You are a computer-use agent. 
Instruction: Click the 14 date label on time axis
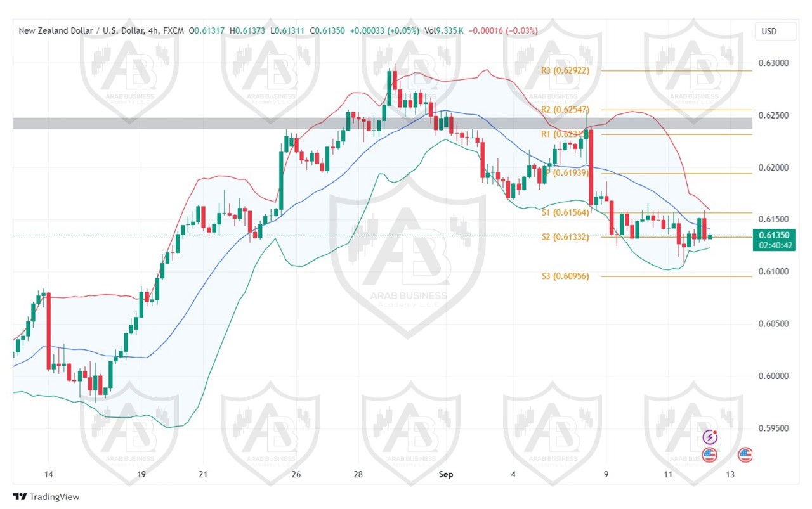coord(48,474)
